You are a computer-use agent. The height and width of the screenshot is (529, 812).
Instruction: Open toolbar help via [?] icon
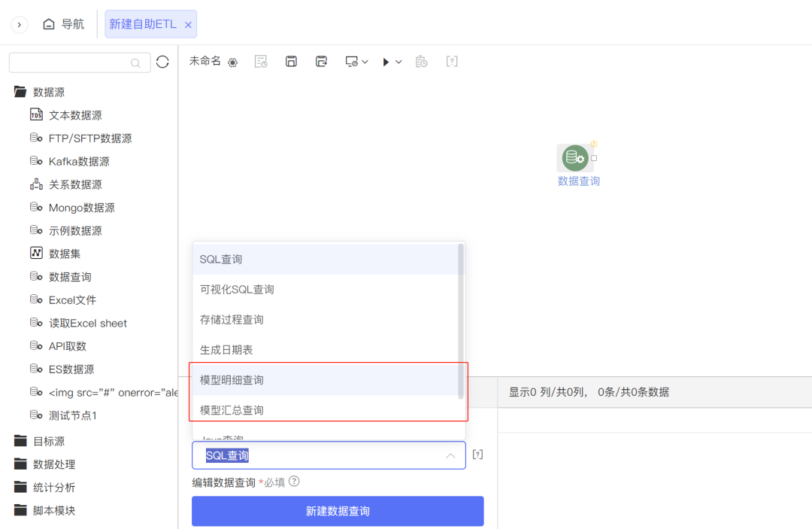tap(451, 61)
